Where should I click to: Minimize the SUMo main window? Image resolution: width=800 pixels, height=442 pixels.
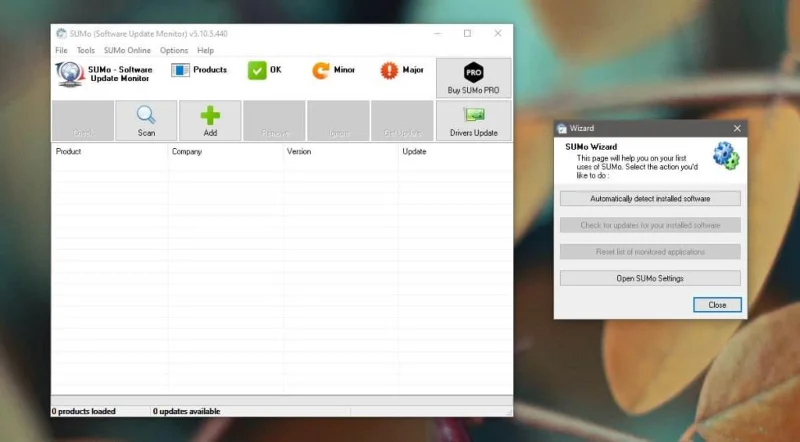[438, 33]
